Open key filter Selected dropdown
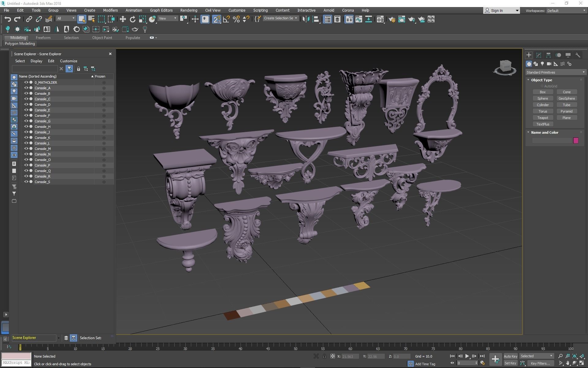 [x=537, y=356]
